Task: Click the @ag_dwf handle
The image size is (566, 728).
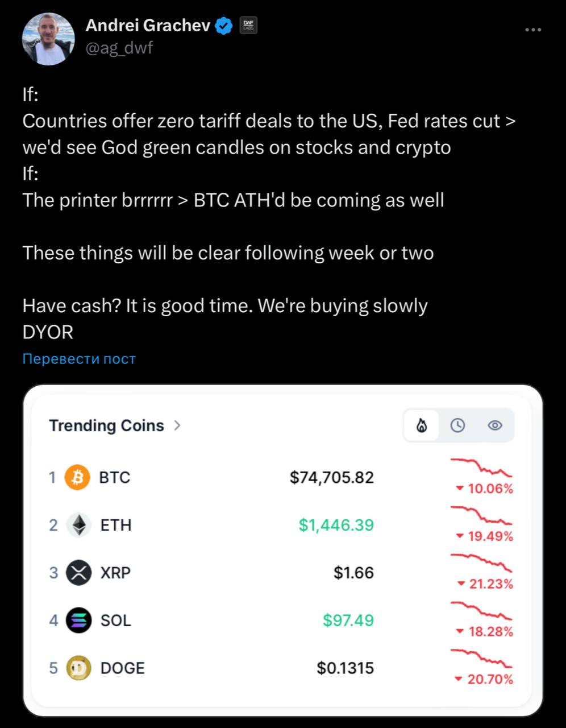Action: 119,48
